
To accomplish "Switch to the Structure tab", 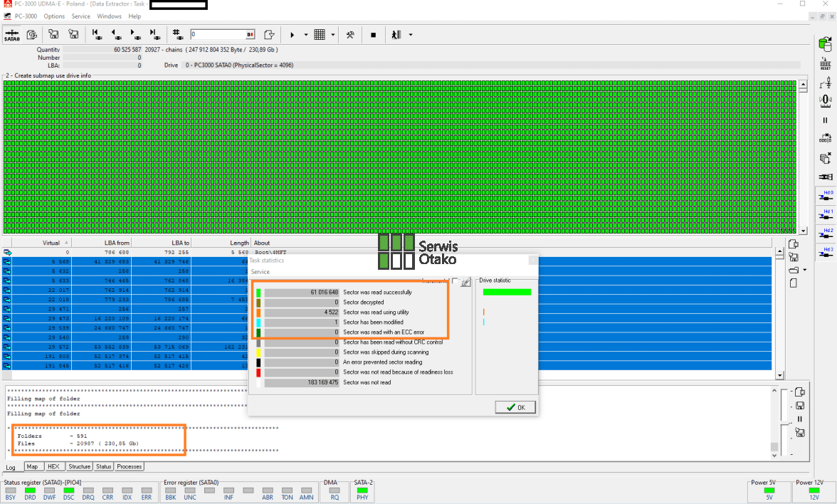I will (x=79, y=467).
